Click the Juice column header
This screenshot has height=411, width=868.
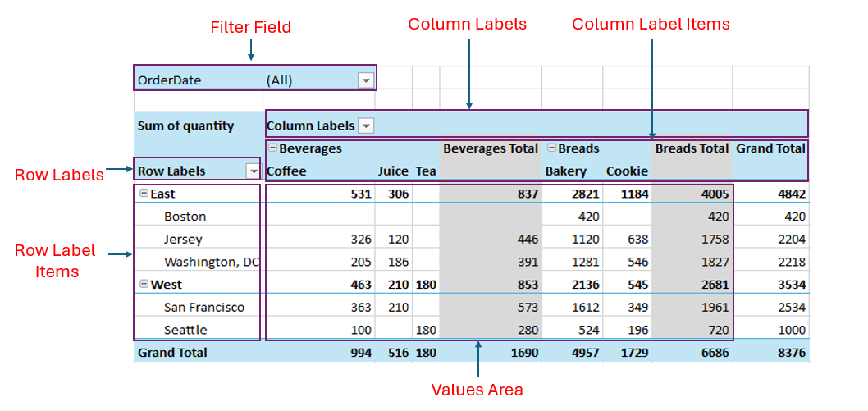(393, 171)
